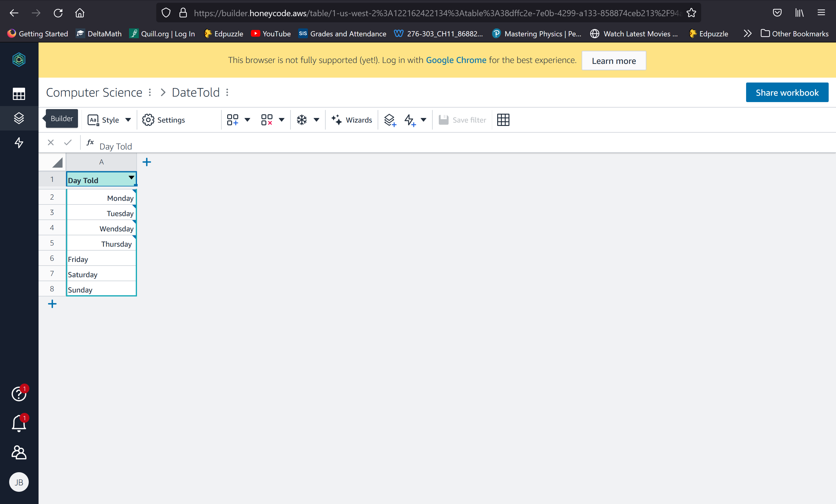The image size is (836, 504).
Task: Select the snowflake freeze columns icon
Action: [301, 120]
